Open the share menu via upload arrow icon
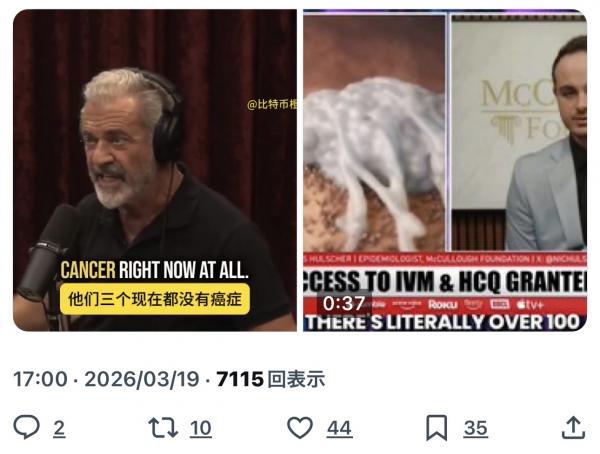This screenshot has height=454, width=600. coord(573,428)
